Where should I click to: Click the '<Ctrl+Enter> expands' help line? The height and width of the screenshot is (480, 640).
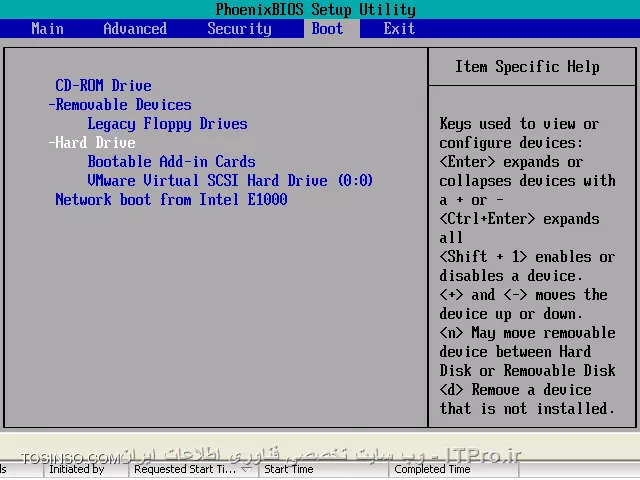coord(519,219)
